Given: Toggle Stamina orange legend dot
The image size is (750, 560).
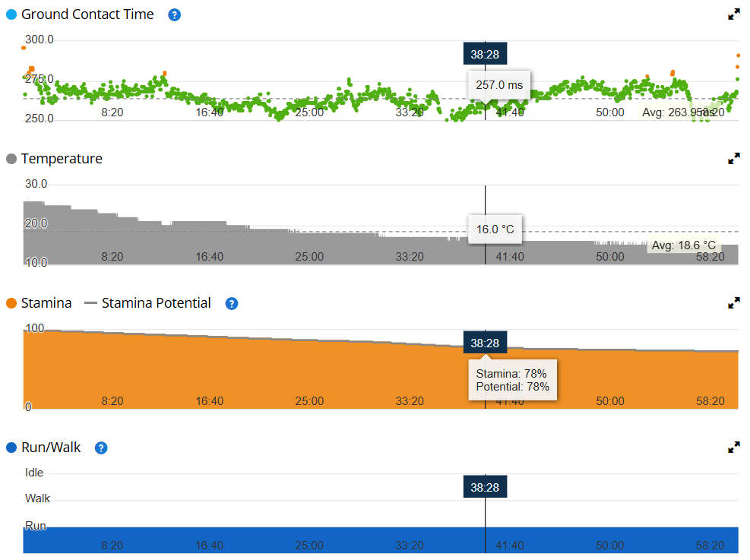Looking at the screenshot, I should 11,303.
